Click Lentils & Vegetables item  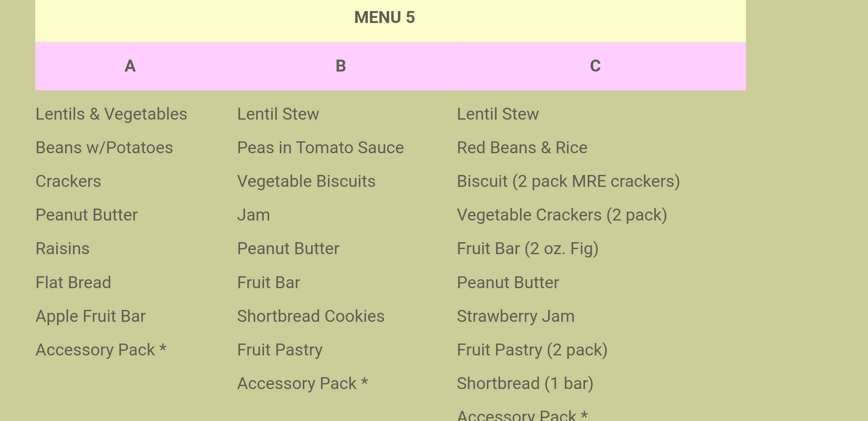click(111, 114)
